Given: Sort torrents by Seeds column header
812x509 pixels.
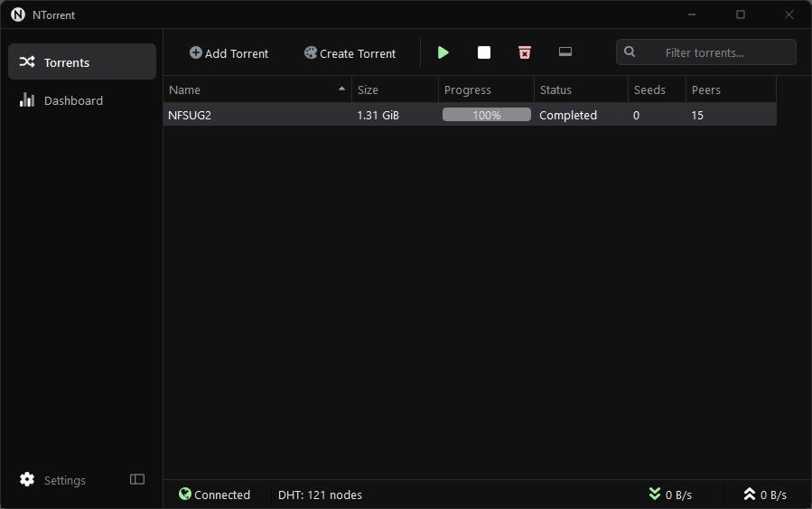Looking at the screenshot, I should coord(658,90).
